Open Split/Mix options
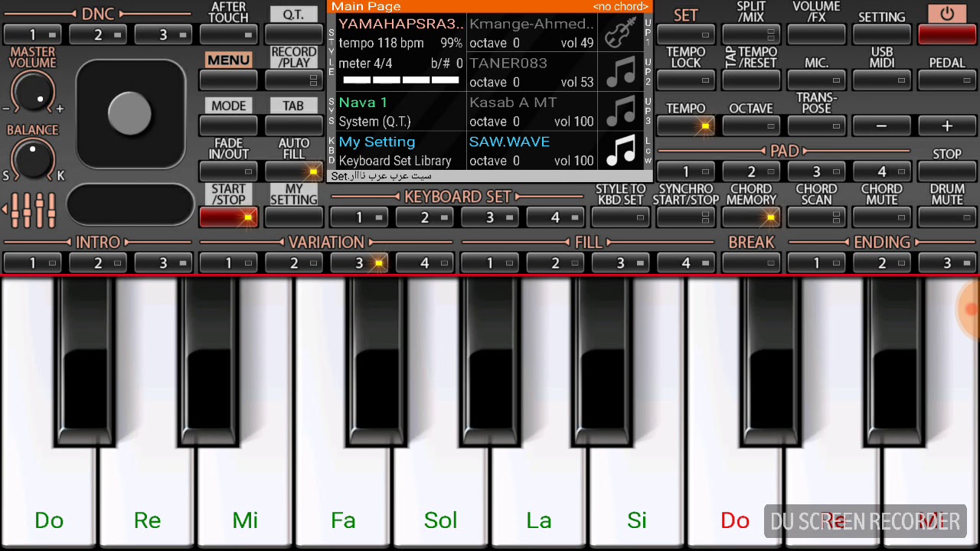Image resolution: width=980 pixels, height=551 pixels. click(x=751, y=34)
